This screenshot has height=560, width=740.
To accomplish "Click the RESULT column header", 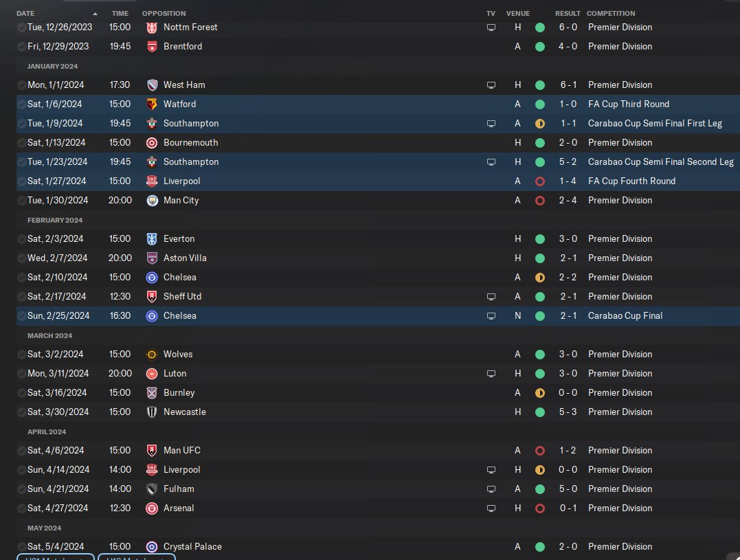I will (568, 13).
